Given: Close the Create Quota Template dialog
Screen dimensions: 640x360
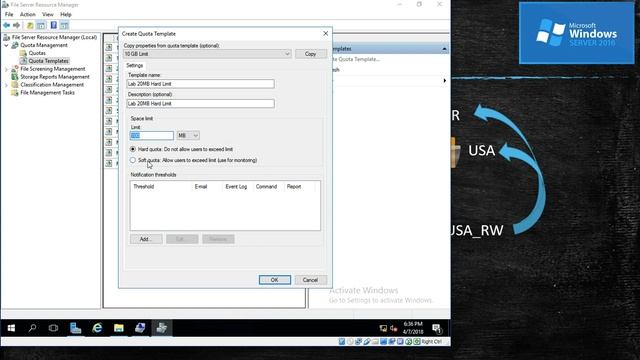Looking at the screenshot, I should point(325,33).
